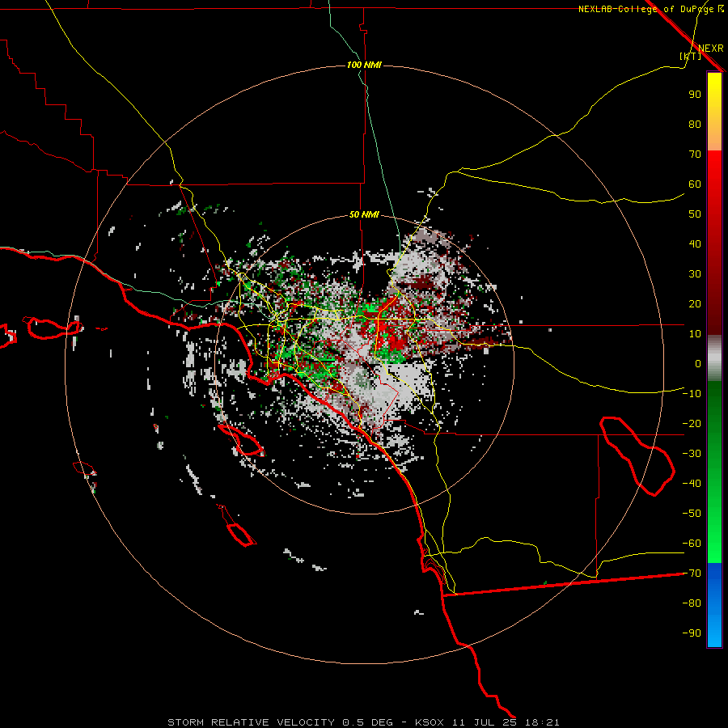The height and width of the screenshot is (728, 728).
Task: Click the STORM RELATIVE VELOCITY caption text
Action: click(252, 722)
